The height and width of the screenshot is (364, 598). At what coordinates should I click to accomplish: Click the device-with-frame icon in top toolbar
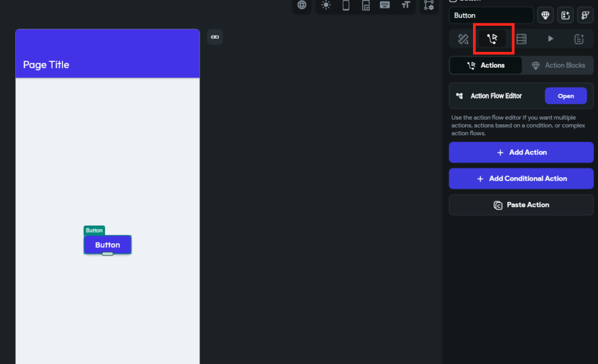point(366,5)
